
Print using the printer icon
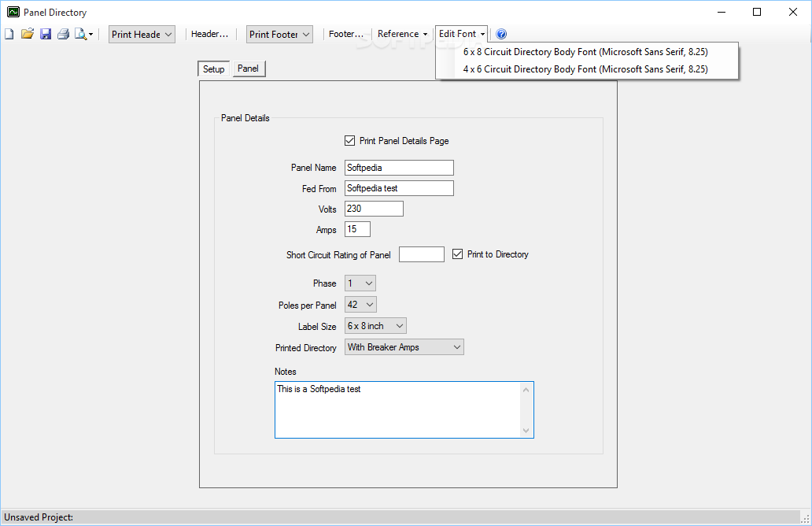click(63, 34)
